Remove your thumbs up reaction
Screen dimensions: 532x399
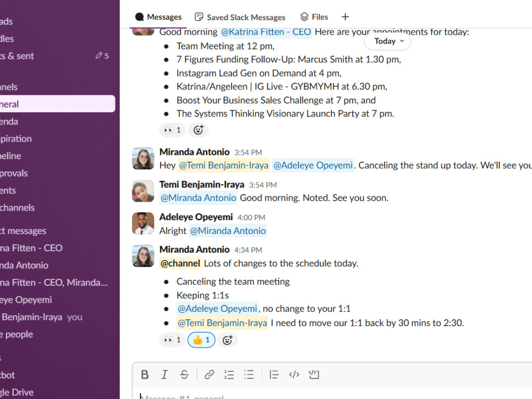(202, 340)
